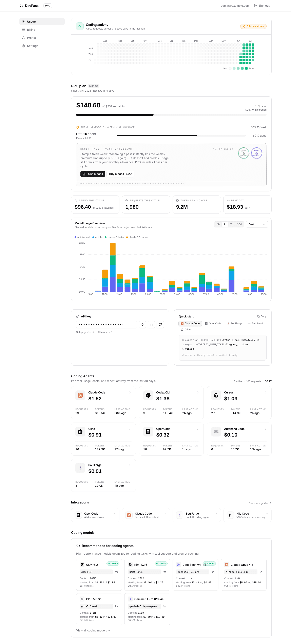The width and height of the screenshot is (291, 644).
Task: Click the Autohand Code agent icon
Action: [216, 431]
